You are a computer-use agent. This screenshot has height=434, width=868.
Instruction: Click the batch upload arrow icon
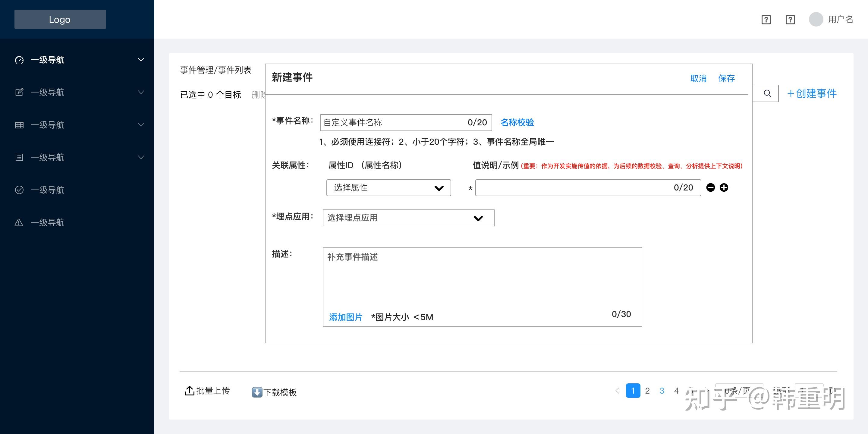189,391
